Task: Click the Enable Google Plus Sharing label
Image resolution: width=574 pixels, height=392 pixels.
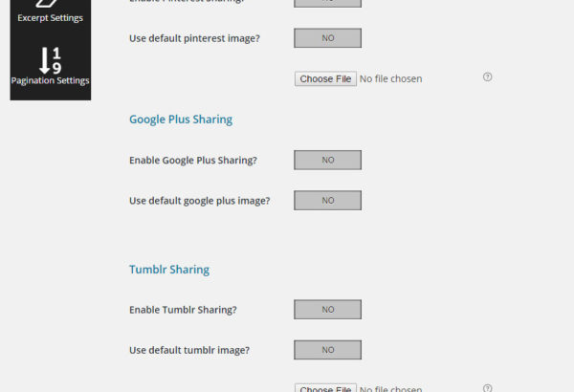Action: tap(193, 161)
